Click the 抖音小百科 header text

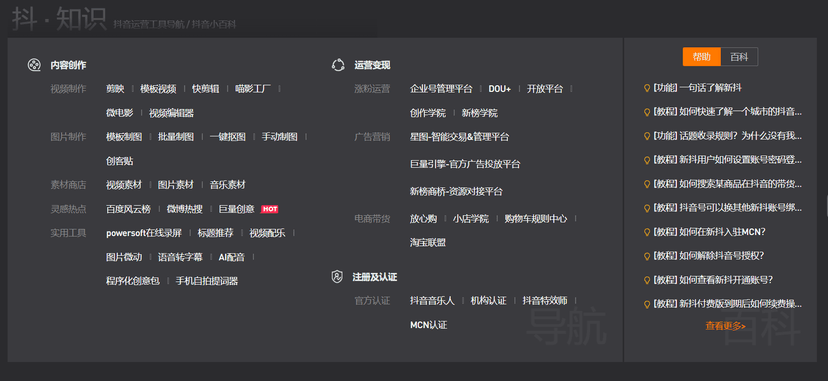click(x=213, y=25)
